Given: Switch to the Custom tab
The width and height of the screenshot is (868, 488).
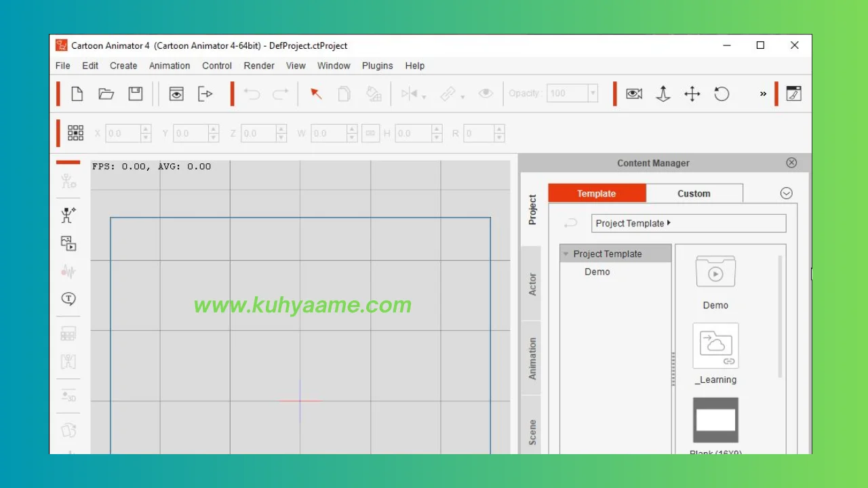Looking at the screenshot, I should (x=694, y=193).
